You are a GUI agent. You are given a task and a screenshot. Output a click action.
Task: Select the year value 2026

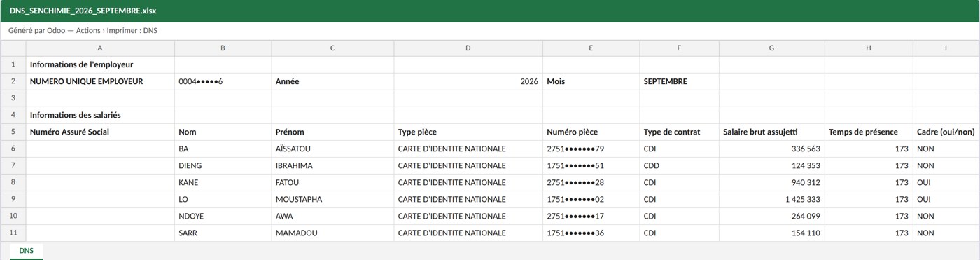tap(468, 81)
